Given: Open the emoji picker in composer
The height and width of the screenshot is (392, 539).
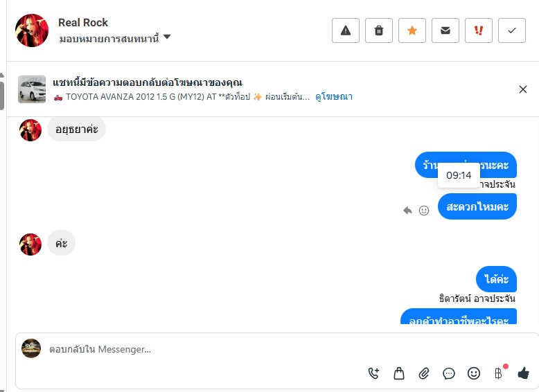Looking at the screenshot, I should pyautogui.click(x=474, y=373).
